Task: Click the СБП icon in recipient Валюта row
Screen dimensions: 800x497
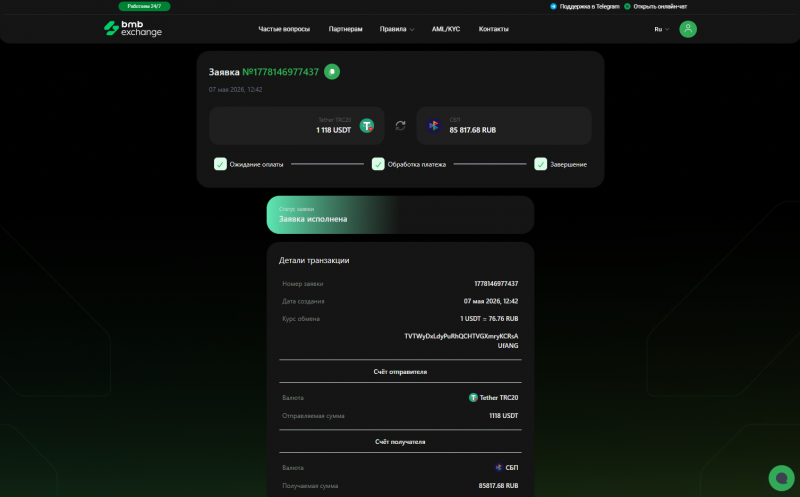Action: (499, 467)
